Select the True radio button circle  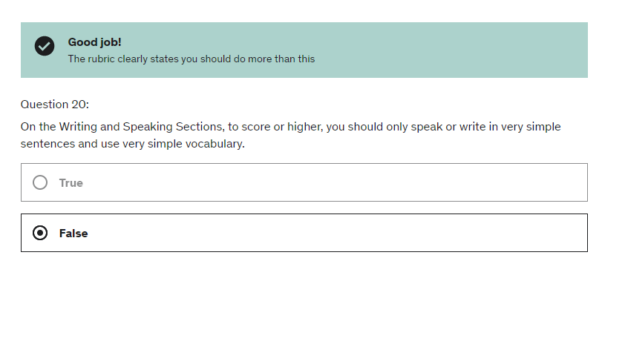[x=40, y=182]
